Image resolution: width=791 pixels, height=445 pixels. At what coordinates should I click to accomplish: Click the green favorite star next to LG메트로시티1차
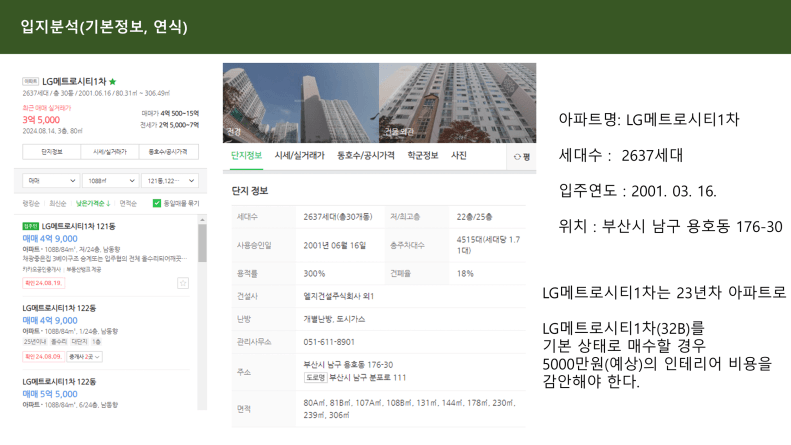(112, 81)
